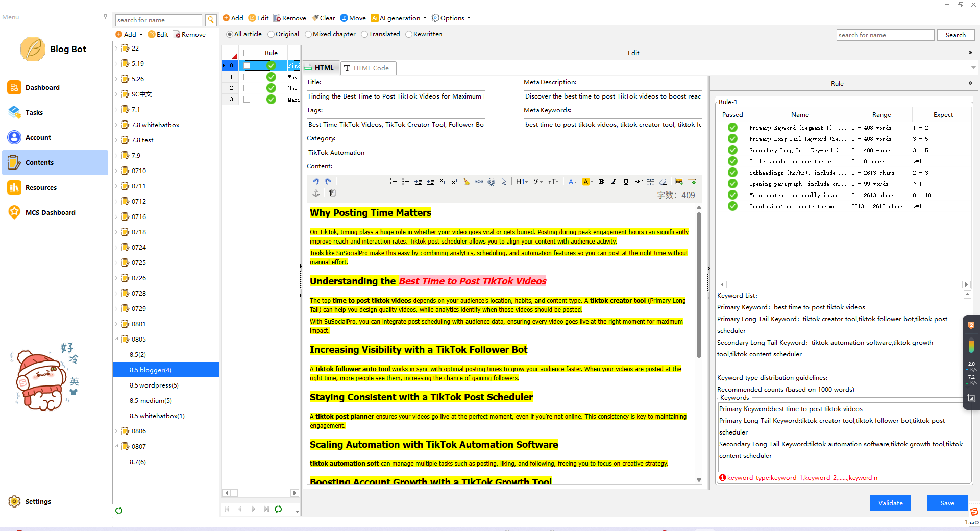The width and height of the screenshot is (980, 531).
Task: Select the Original radio button
Action: pyautogui.click(x=271, y=34)
